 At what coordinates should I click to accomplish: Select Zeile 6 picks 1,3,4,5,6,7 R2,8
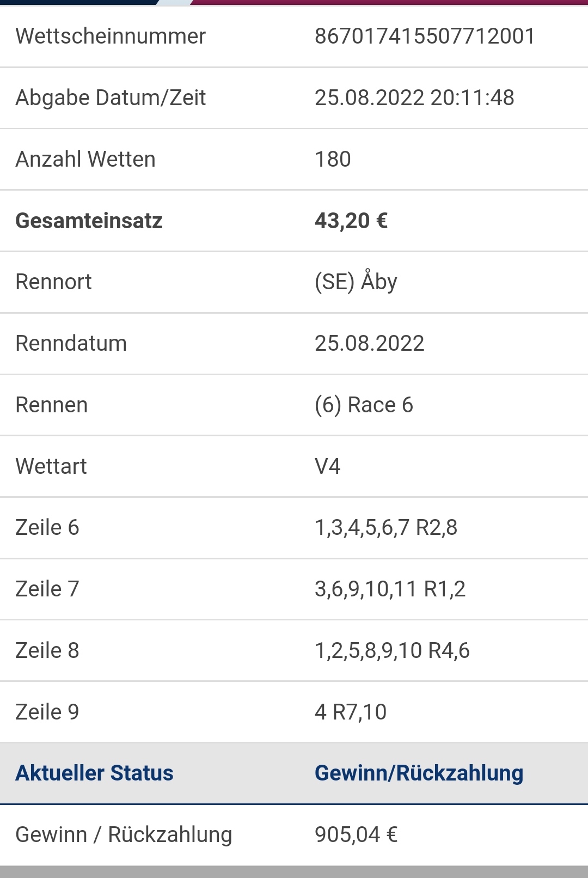tap(386, 528)
